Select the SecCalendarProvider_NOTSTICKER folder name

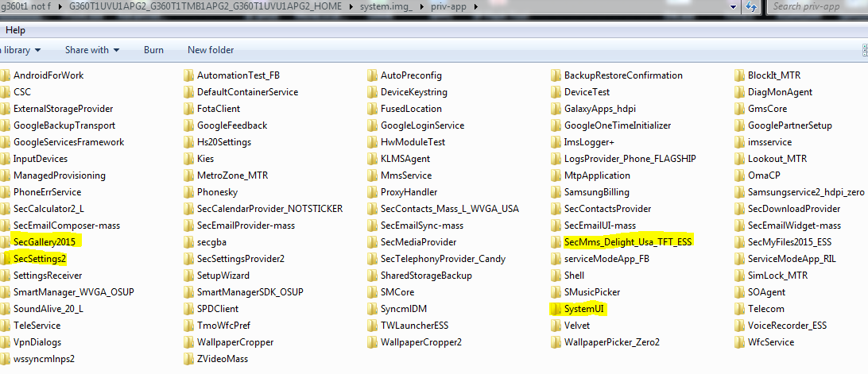coord(269,209)
